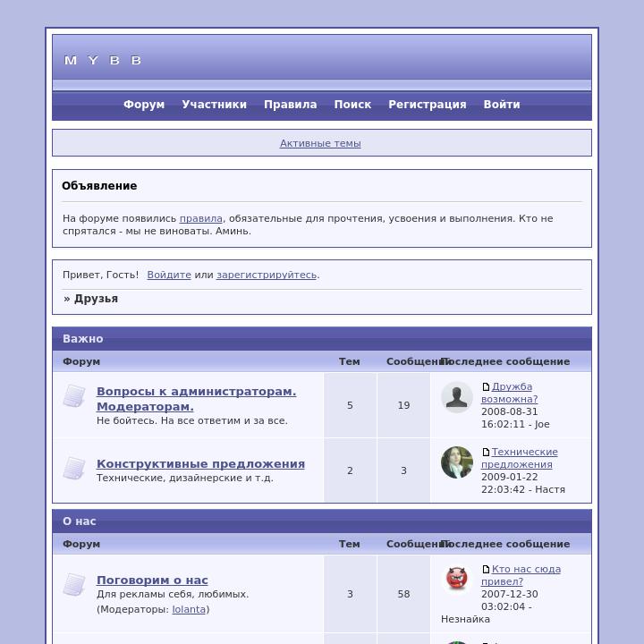The image size is (644, 644).
Task: Click page icon before Технические предложения
Action: click(486, 453)
